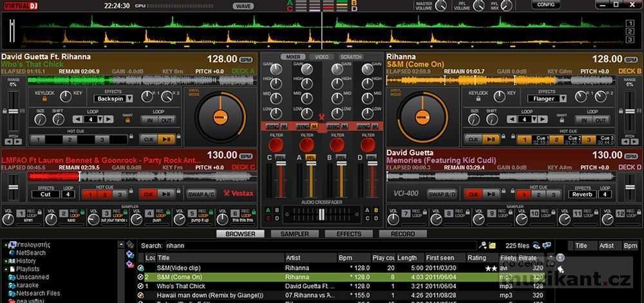Click SWAP B/D button
This screenshot has height=303, width=644.
pyautogui.click(x=442, y=194)
